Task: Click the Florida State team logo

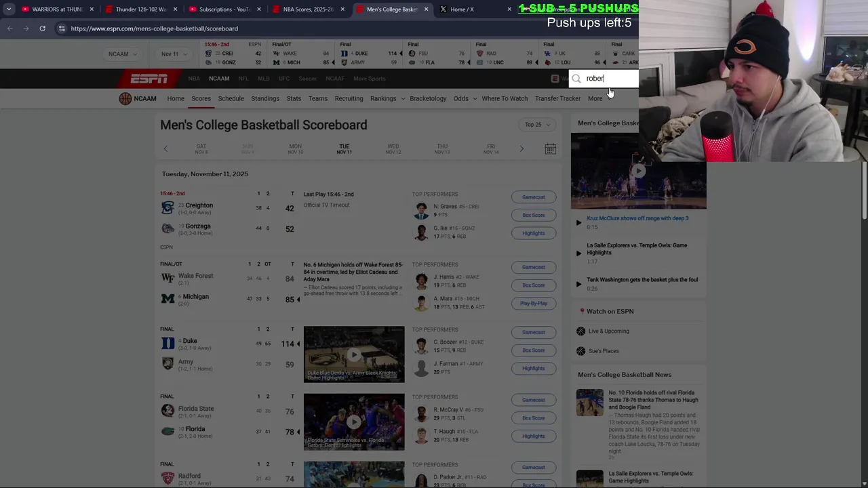Action: click(x=167, y=411)
